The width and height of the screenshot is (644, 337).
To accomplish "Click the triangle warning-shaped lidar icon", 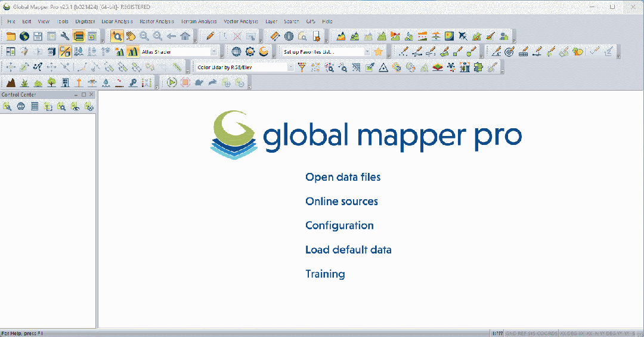I will click(383, 67).
